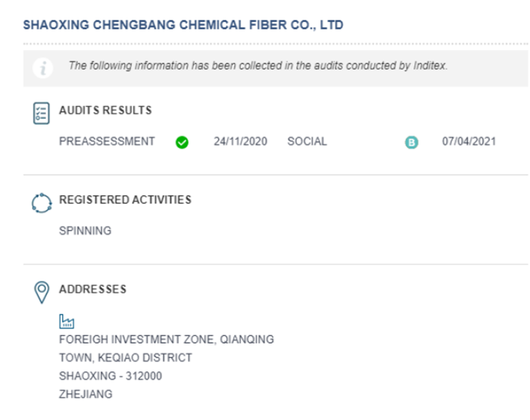Click the social audit date 07/04/2021
This screenshot has width=530, height=420.
[x=469, y=142]
